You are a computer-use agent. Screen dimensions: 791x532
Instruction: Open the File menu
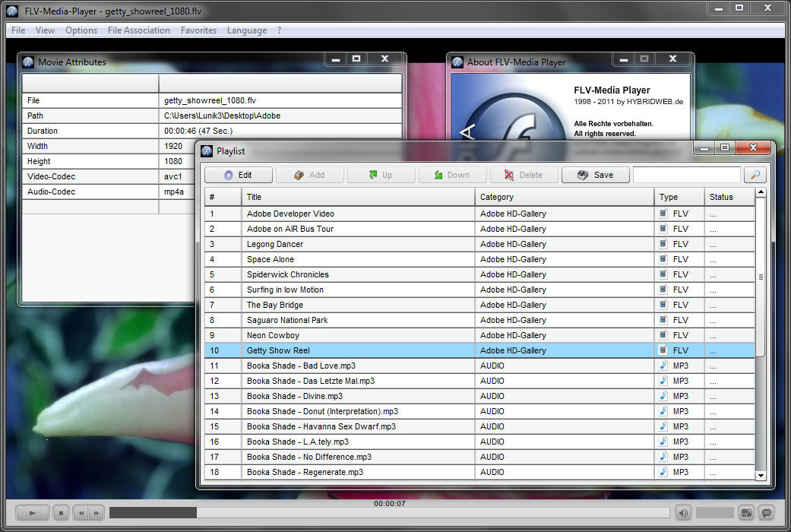(x=18, y=30)
